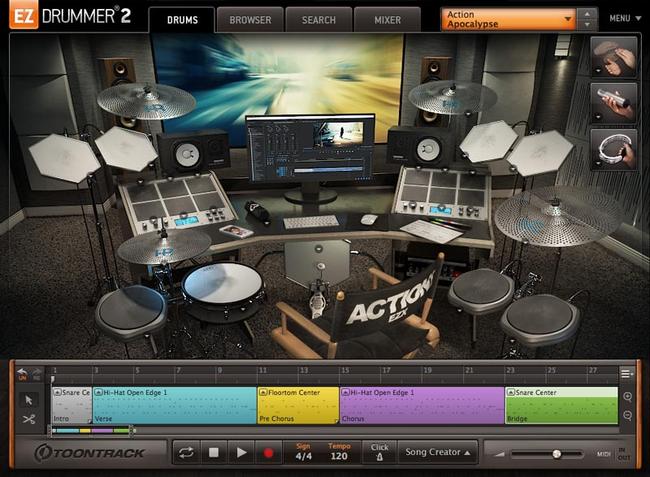The width and height of the screenshot is (650, 477).
Task: Select the hand percussion thumbnail
Action: tap(614, 57)
